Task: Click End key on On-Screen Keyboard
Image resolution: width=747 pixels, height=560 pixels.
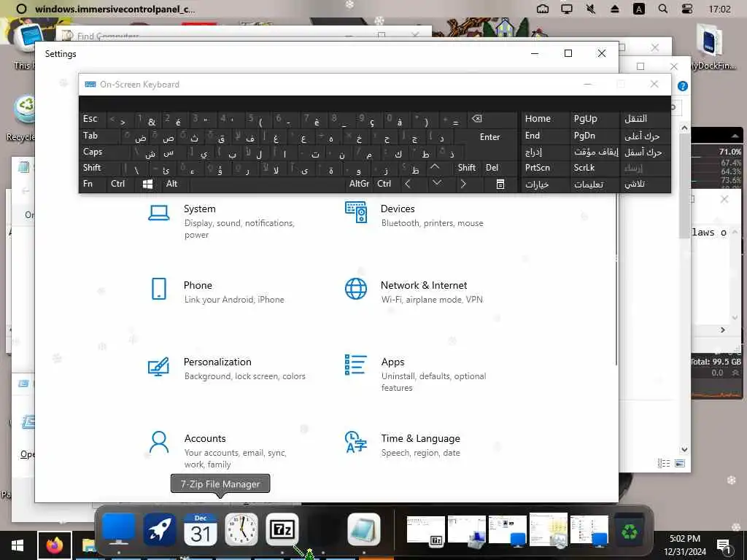Action: point(544,136)
